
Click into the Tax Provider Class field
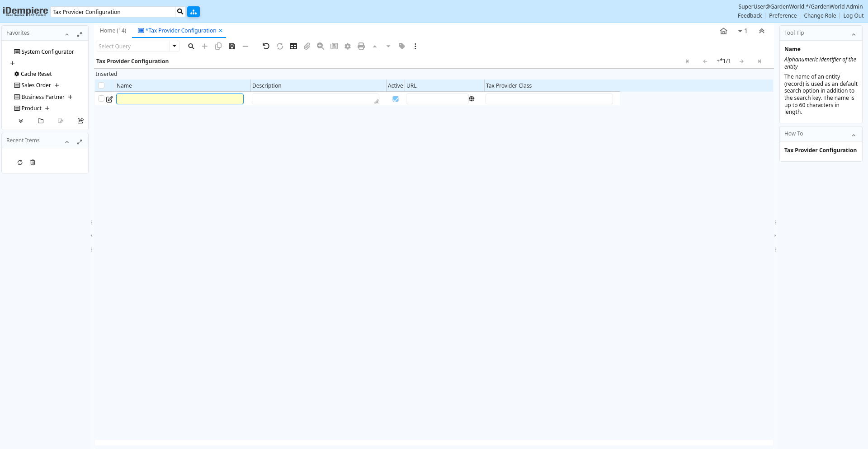coord(549,99)
